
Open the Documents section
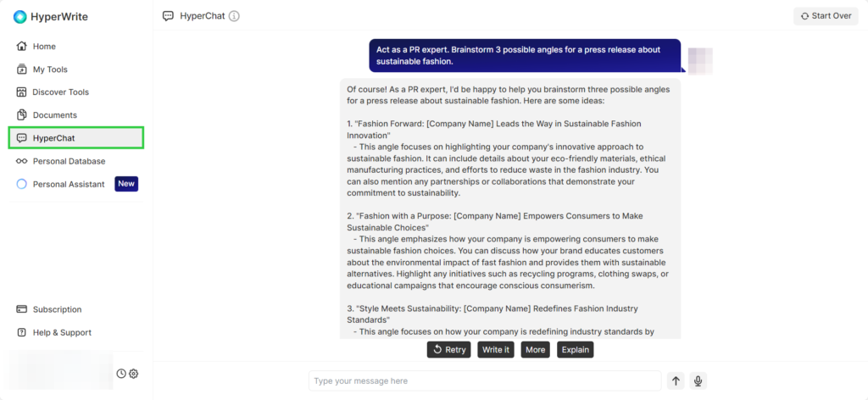pyautogui.click(x=54, y=115)
